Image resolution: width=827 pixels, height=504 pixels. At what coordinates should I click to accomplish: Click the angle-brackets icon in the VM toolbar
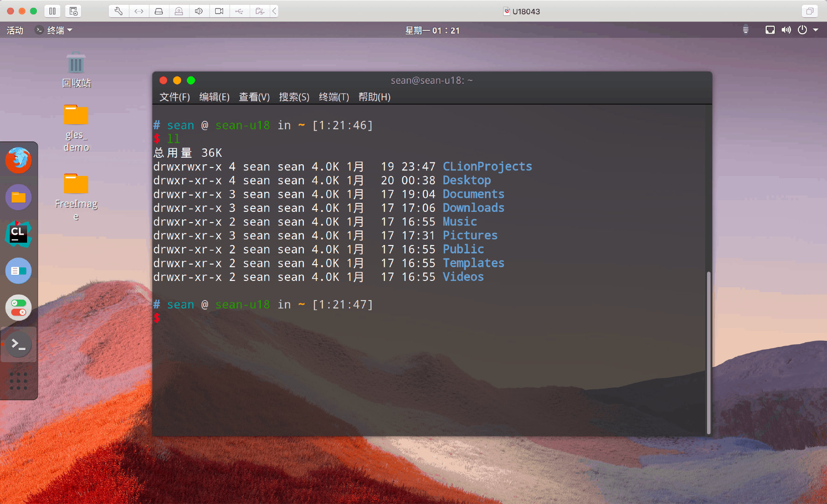pos(139,11)
